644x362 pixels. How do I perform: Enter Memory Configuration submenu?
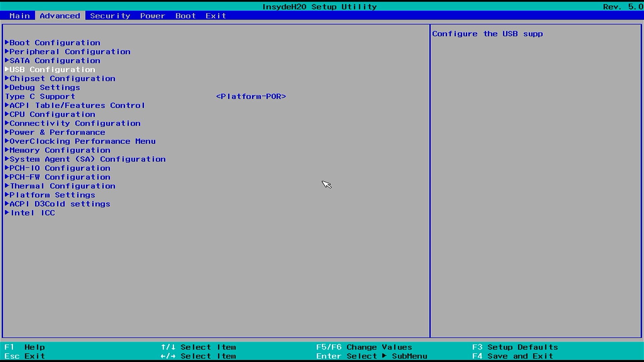click(x=60, y=150)
